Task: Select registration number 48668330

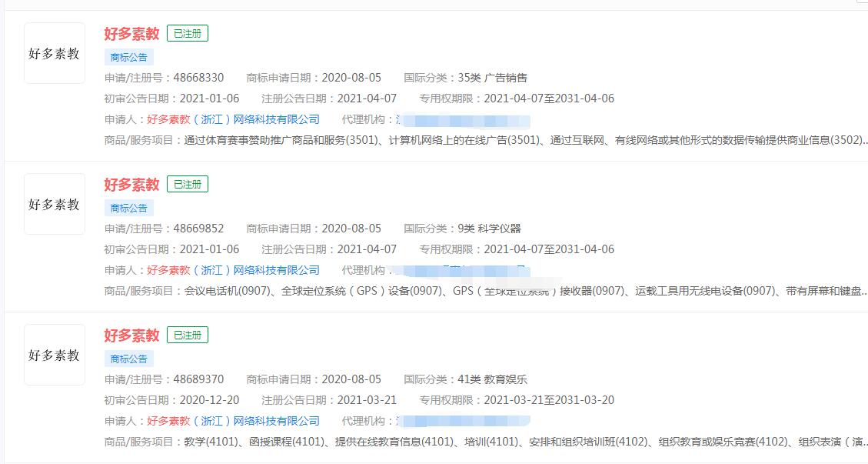Action: click(198, 78)
